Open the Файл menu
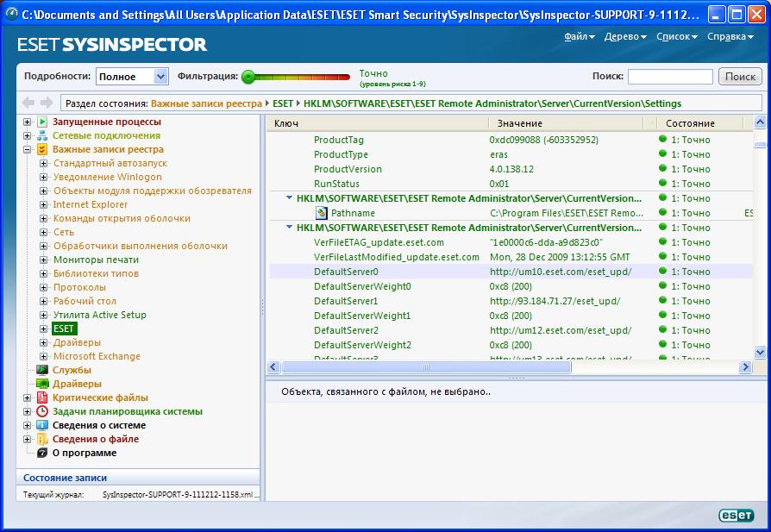 point(579,36)
